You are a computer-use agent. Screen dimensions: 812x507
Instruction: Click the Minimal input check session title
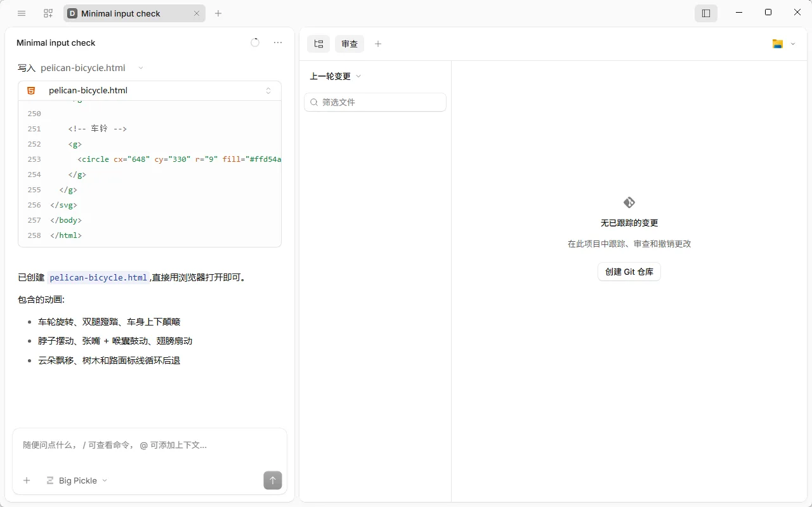pyautogui.click(x=56, y=43)
